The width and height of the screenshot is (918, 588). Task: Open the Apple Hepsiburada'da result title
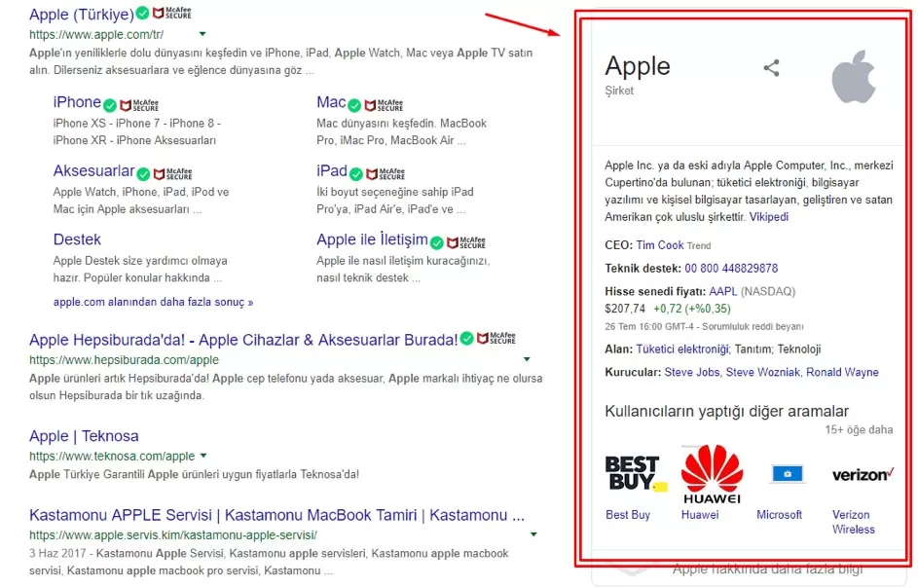[x=243, y=341]
